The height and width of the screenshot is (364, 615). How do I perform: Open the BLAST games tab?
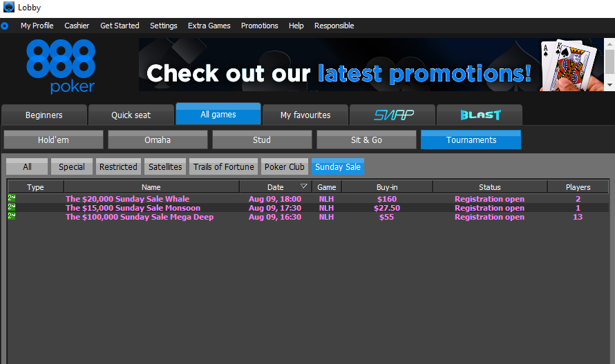tap(480, 115)
